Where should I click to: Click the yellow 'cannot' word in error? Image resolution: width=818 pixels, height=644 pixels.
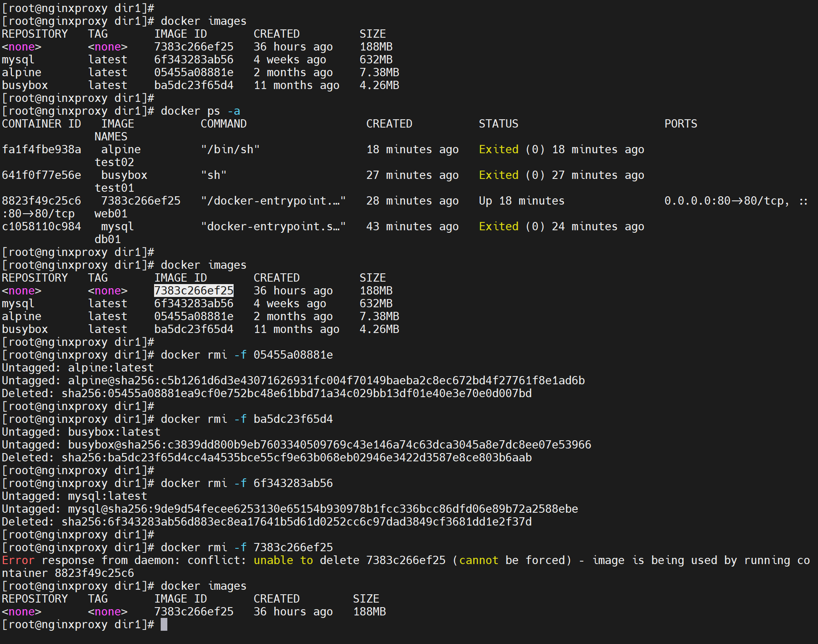click(x=478, y=560)
